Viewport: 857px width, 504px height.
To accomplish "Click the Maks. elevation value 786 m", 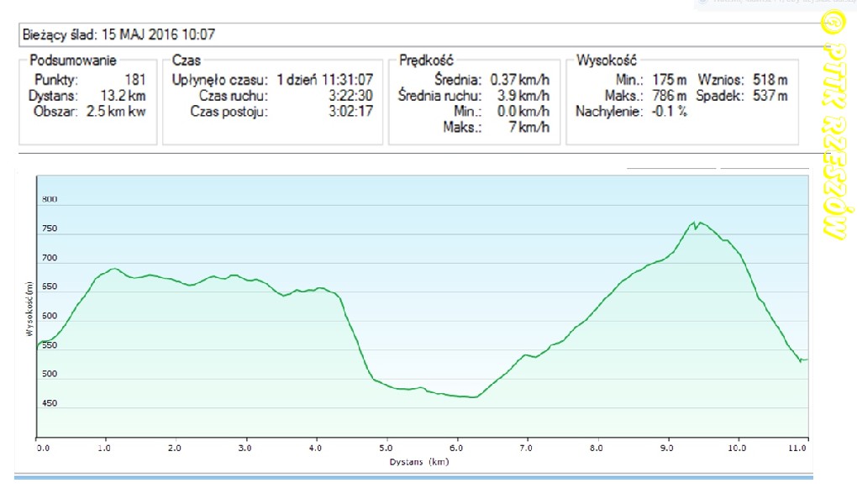I will pyautogui.click(x=669, y=96).
